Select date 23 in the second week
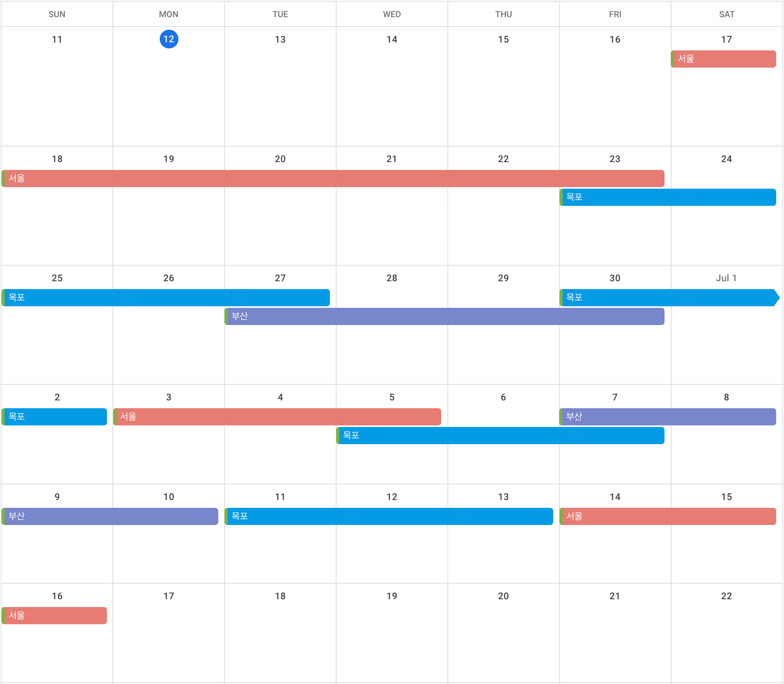This screenshot has width=784, height=684. tap(615, 159)
